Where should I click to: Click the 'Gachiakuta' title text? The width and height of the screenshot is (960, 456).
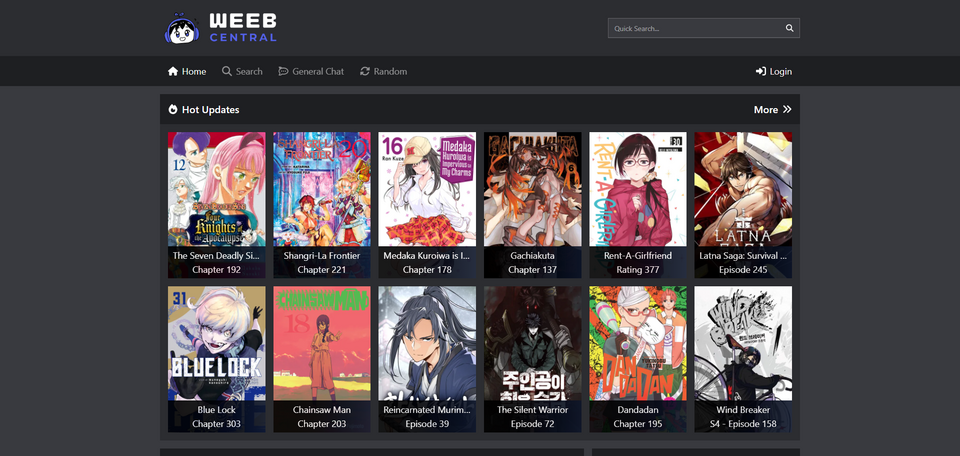533,256
